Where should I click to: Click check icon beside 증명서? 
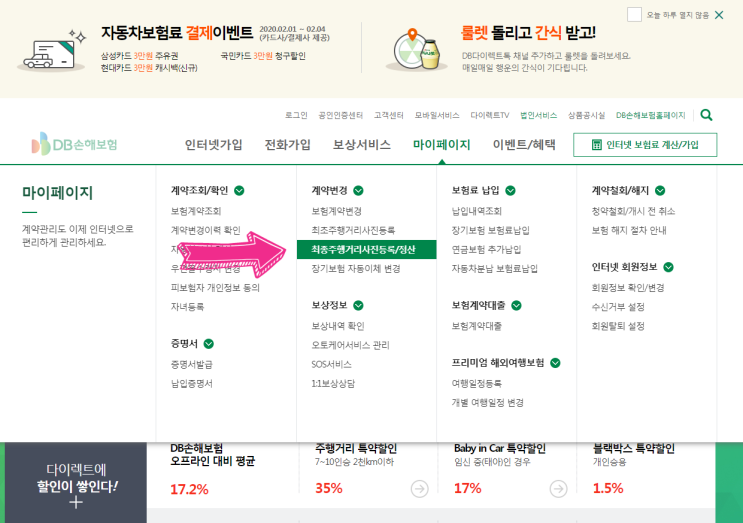pos(208,344)
